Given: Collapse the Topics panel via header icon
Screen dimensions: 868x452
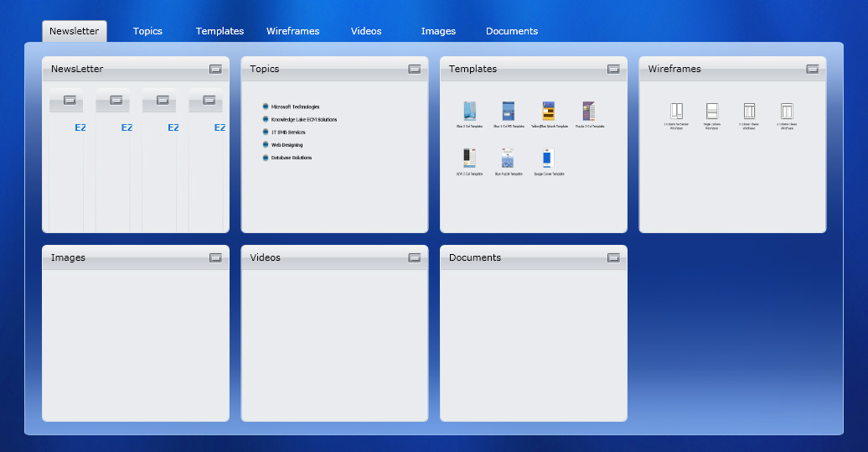Looking at the screenshot, I should (x=415, y=70).
